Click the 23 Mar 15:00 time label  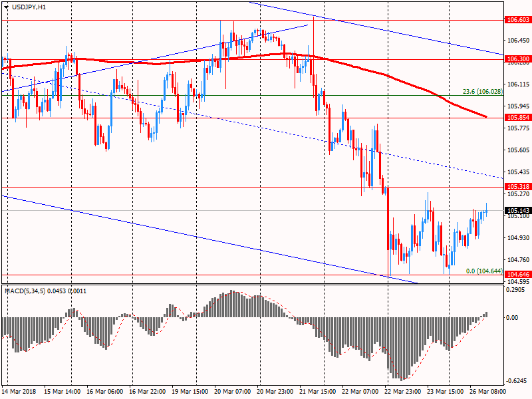click(445, 391)
